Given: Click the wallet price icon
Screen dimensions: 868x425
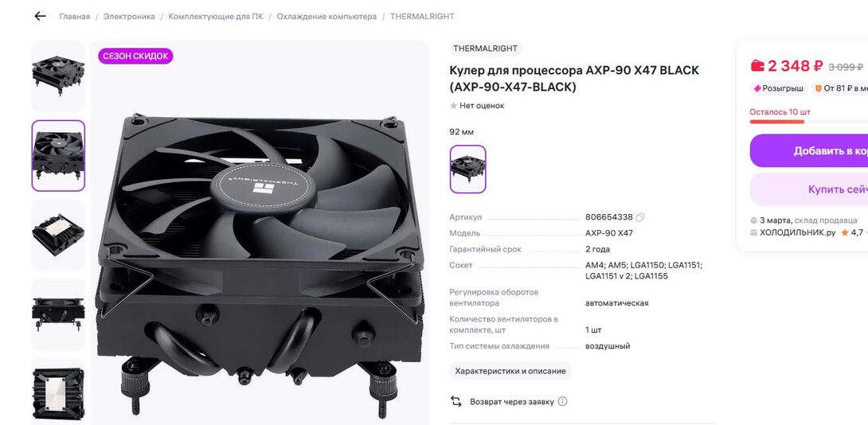Looking at the screenshot, I should pos(757,66).
